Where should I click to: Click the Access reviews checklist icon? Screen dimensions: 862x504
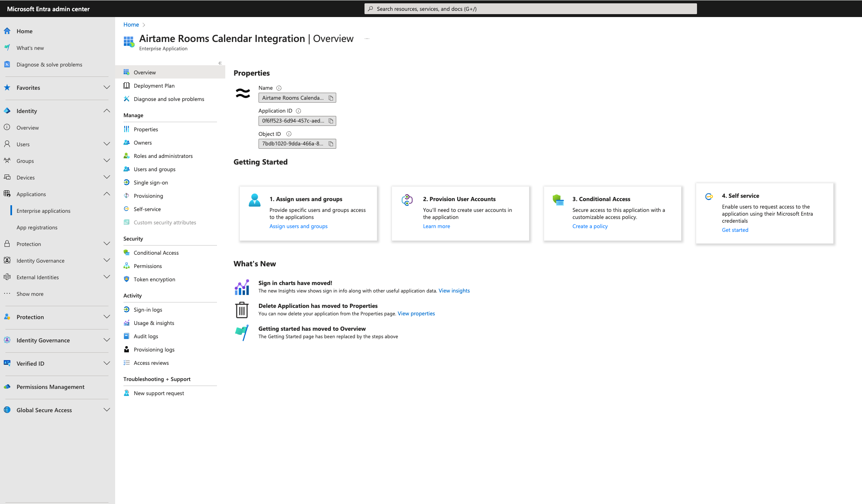pyautogui.click(x=127, y=363)
